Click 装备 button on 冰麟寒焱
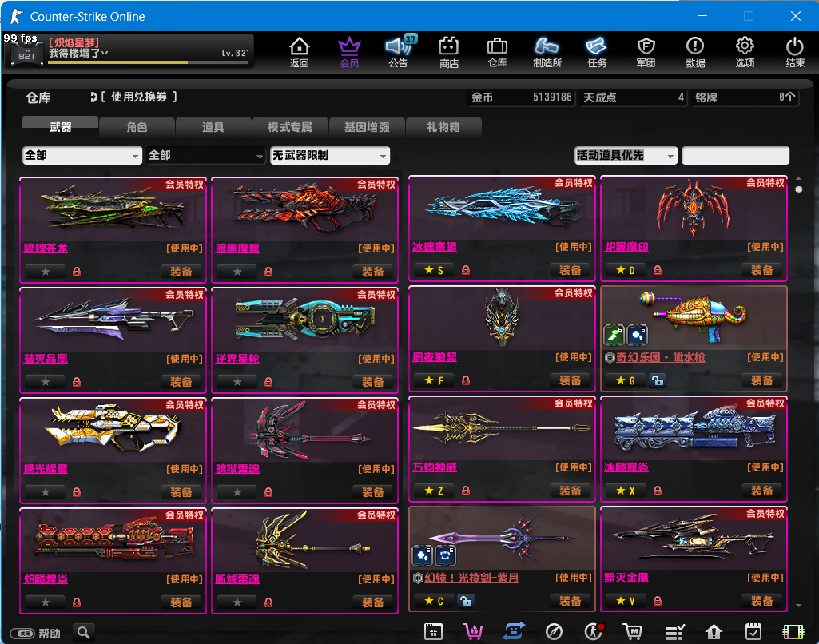 pyautogui.click(x=761, y=491)
